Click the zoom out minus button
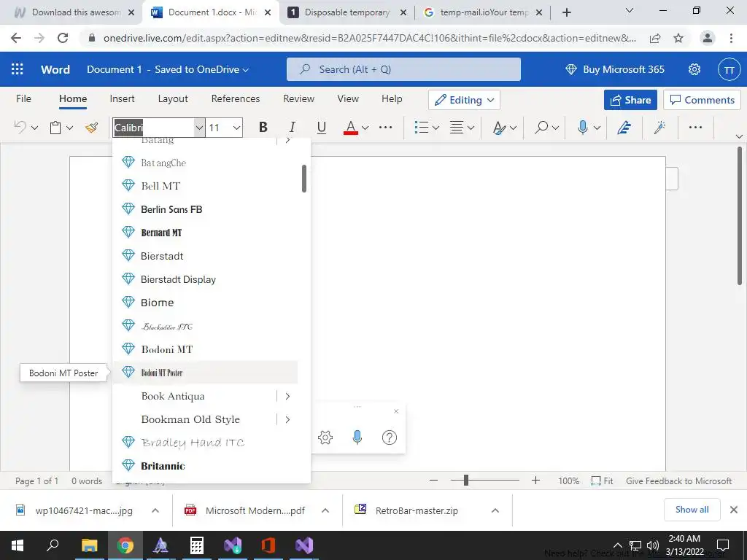Viewport: 747px width, 560px height. [x=433, y=481]
